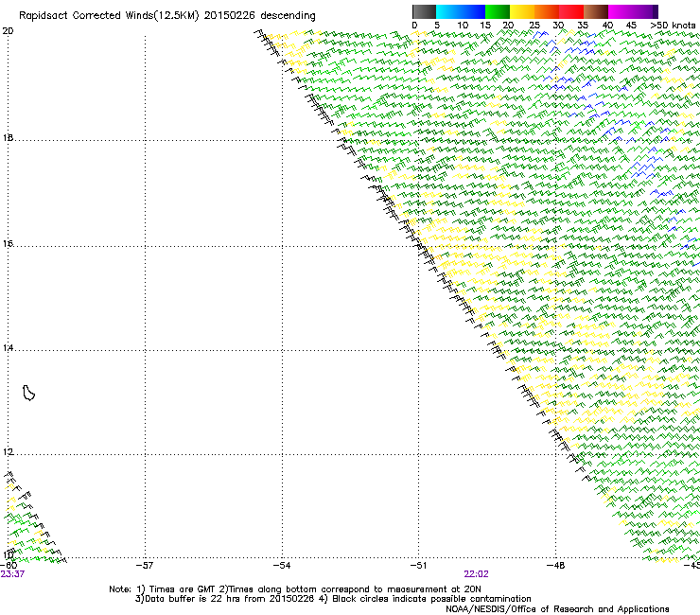700x615 pixels.
Task: Click the legend label '25'
Action: pyautogui.click(x=534, y=26)
